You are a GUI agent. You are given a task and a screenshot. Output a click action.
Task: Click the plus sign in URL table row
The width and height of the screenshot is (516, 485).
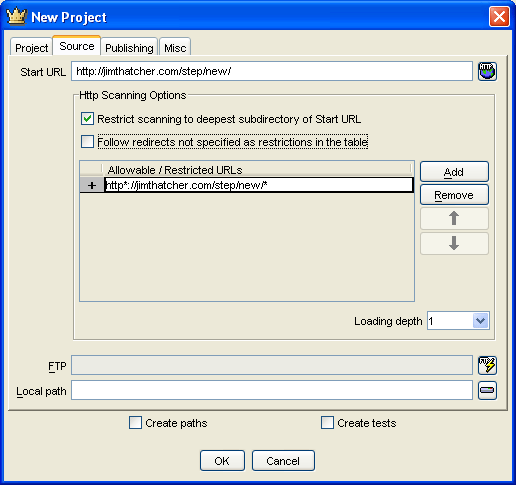[92, 185]
